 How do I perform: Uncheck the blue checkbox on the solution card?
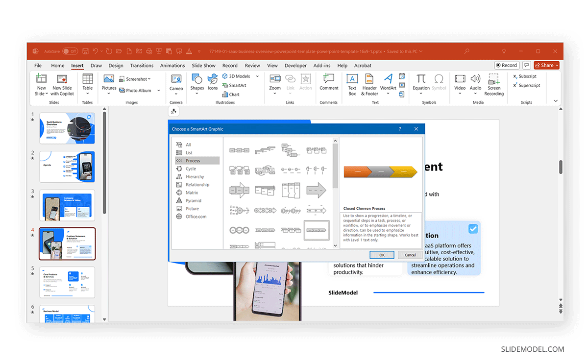tap(473, 228)
